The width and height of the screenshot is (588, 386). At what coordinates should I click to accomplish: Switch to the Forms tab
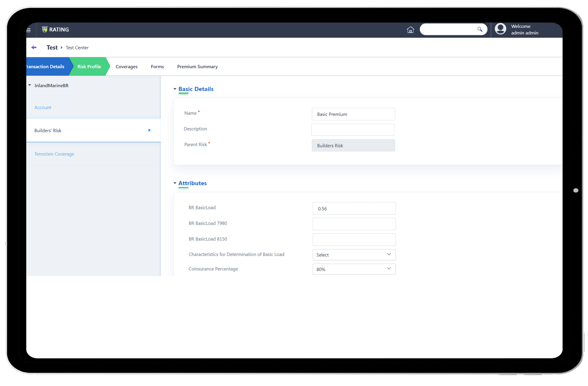(157, 67)
